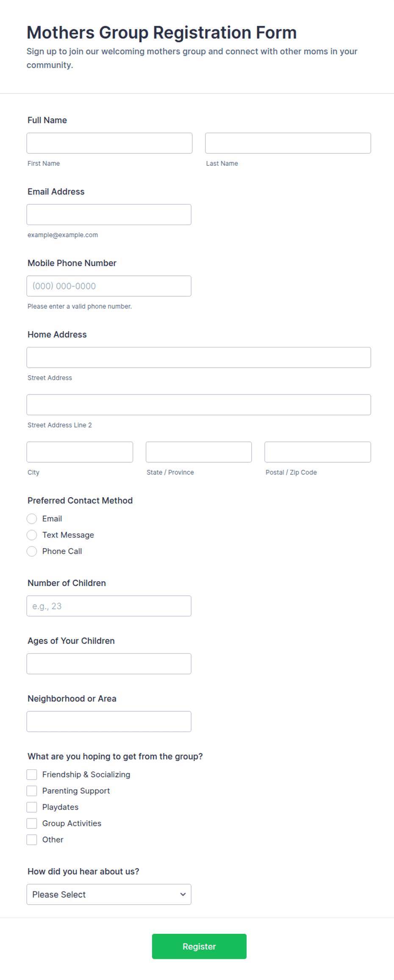Click the Postal / Zip Code field

point(318,452)
